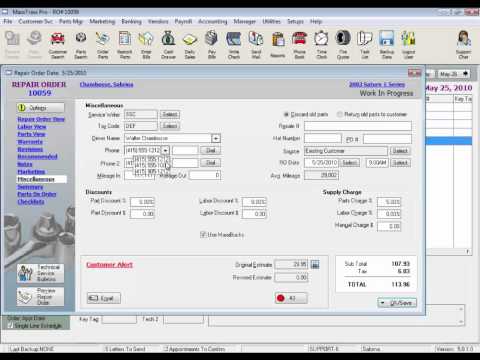
Task: Open the Marketing sidebar link
Action: click(x=31, y=172)
